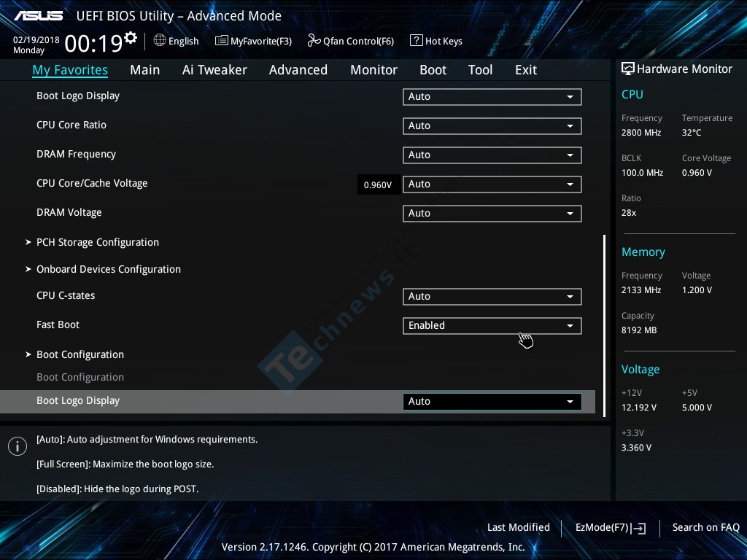747x560 pixels.
Task: Open the Monitor tab
Action: coord(373,70)
